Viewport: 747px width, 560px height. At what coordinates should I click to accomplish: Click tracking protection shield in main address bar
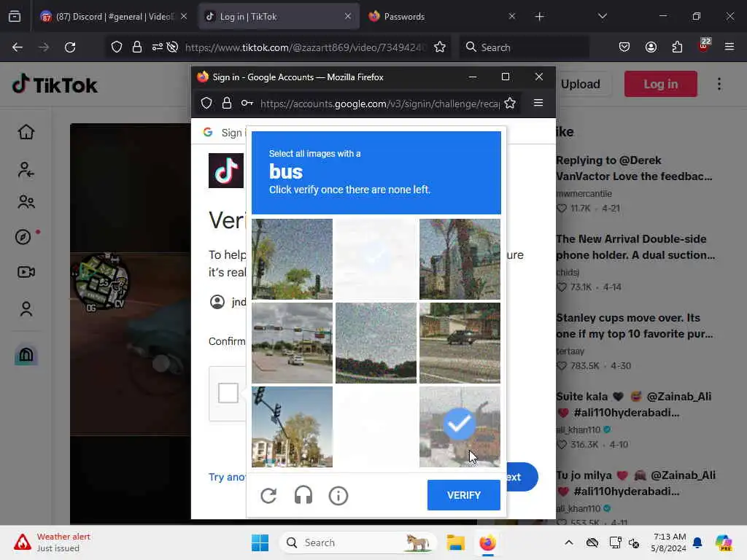[117, 47]
